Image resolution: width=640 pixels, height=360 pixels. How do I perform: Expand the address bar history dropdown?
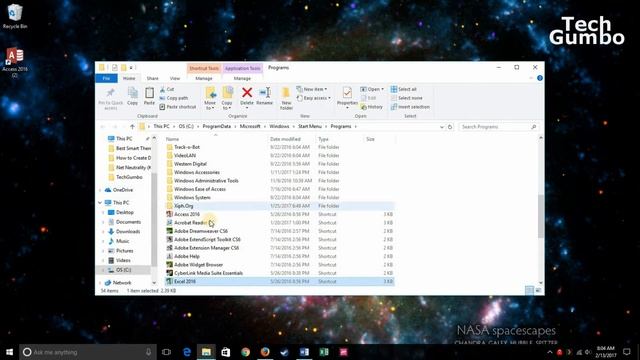click(442, 127)
